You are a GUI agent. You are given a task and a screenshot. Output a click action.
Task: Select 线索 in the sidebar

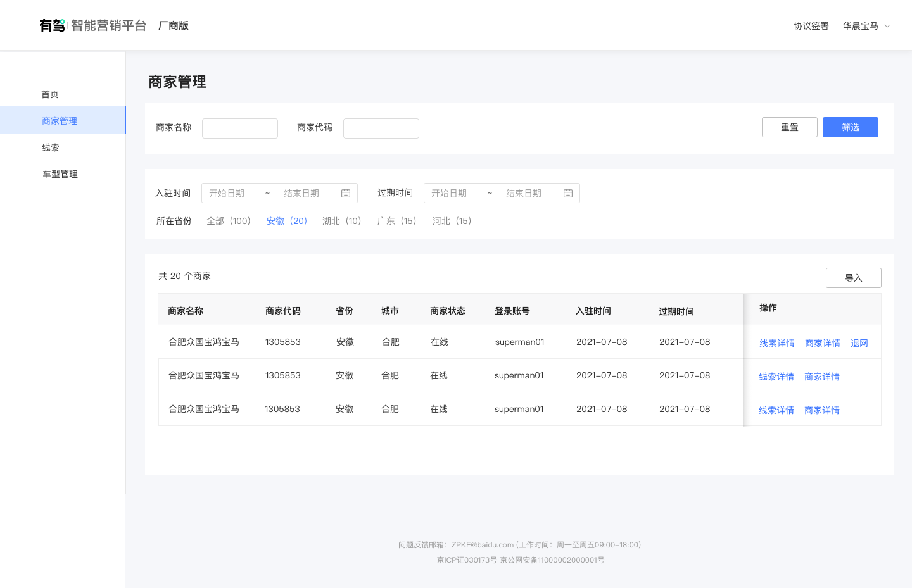51,147
